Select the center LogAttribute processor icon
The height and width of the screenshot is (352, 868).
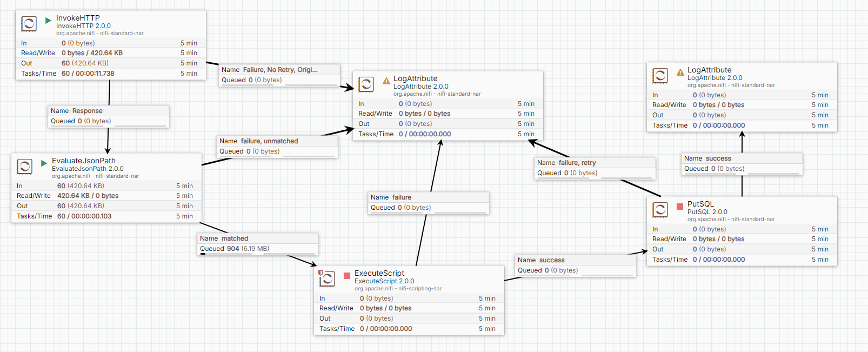click(366, 84)
